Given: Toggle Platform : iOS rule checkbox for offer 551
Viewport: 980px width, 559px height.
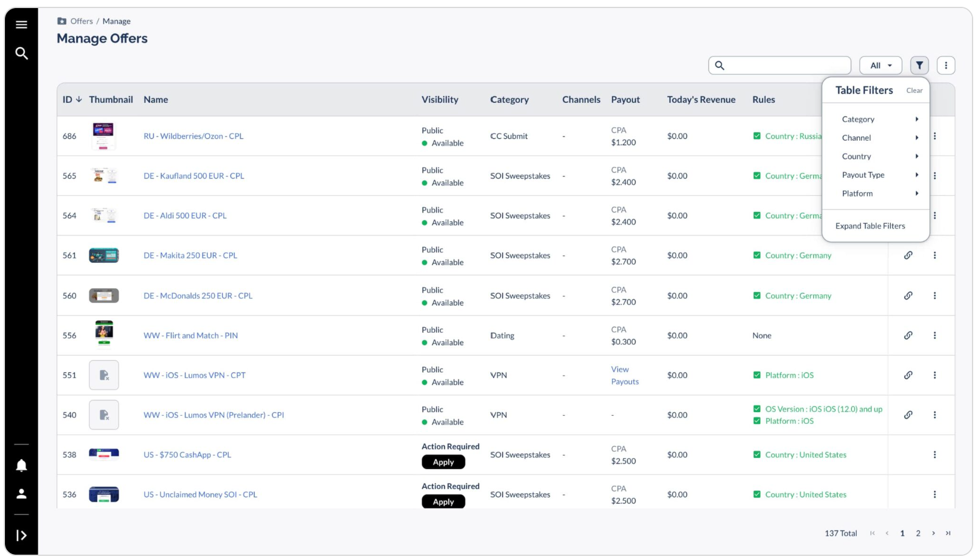Looking at the screenshot, I should click(x=757, y=375).
